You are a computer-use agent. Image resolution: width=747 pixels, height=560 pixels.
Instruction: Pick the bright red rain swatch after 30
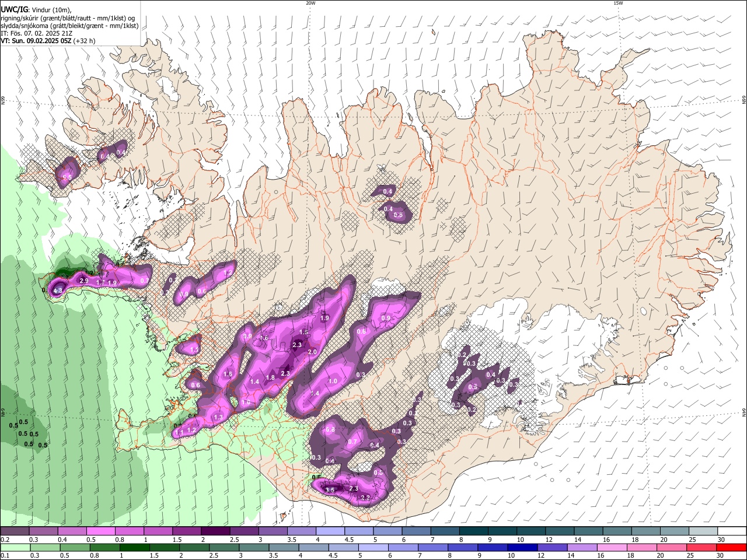coord(732,548)
